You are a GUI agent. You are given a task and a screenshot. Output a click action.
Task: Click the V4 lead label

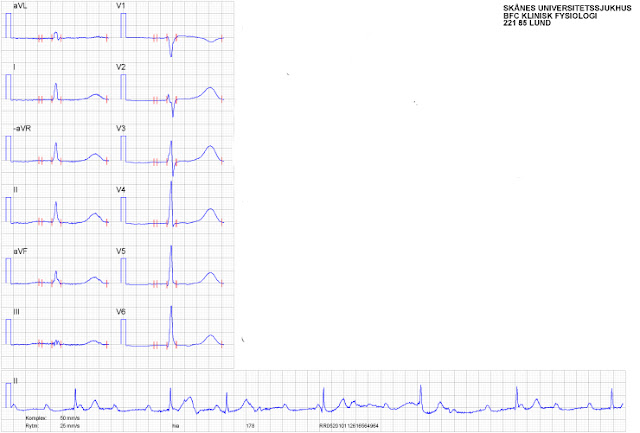point(121,190)
